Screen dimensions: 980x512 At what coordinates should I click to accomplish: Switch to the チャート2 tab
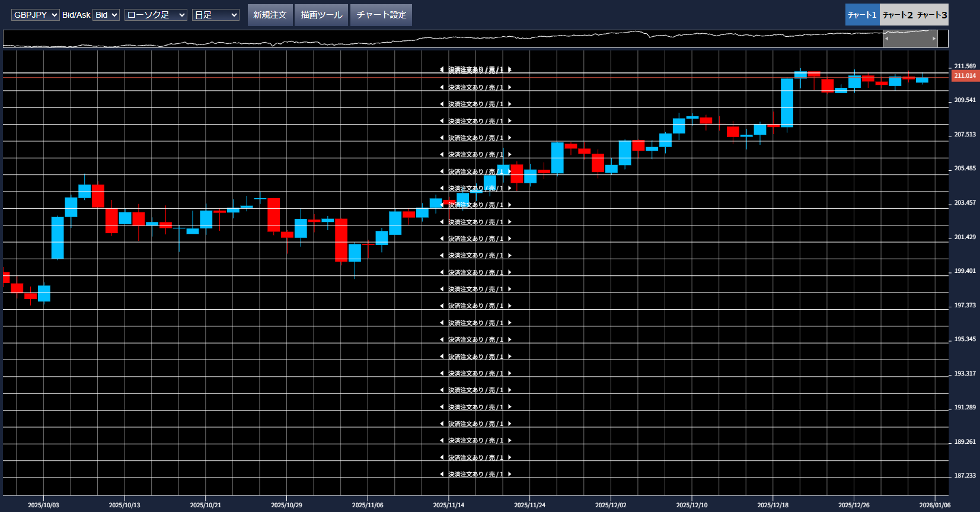click(x=898, y=15)
